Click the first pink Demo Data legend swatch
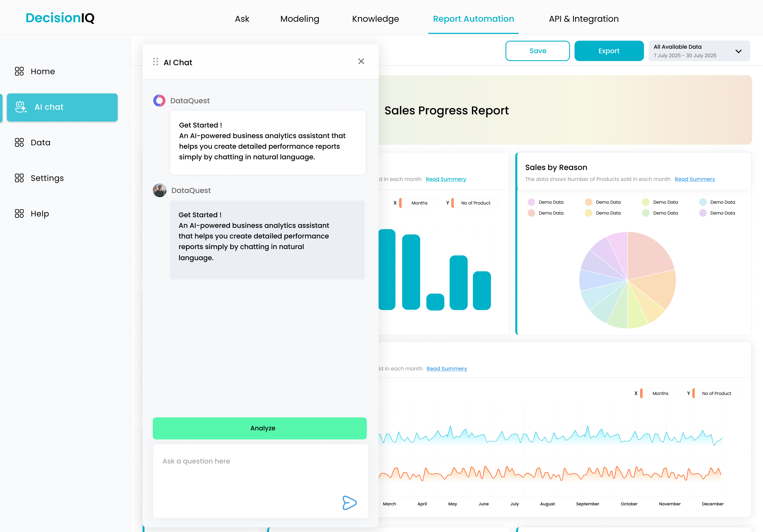The height and width of the screenshot is (532, 763). [531, 202]
